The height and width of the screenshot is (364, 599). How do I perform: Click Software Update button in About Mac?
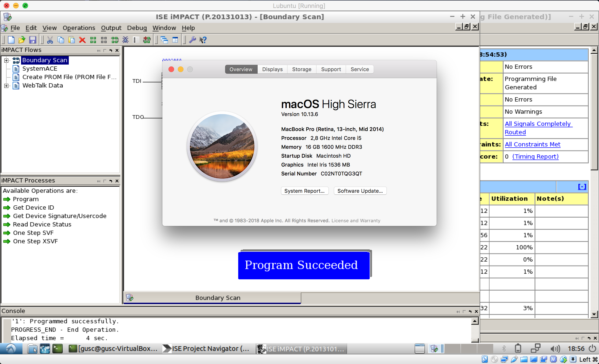(359, 190)
